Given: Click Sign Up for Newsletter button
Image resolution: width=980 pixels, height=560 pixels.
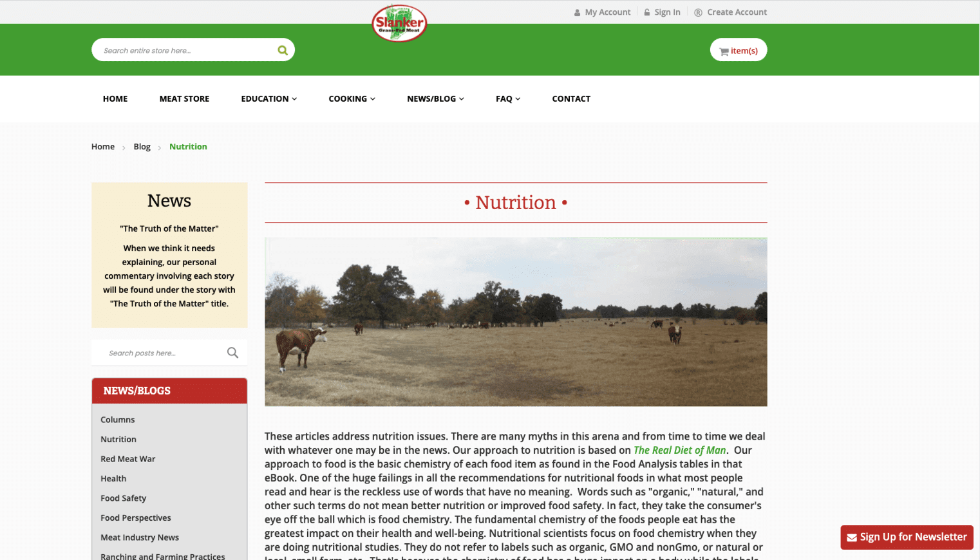Looking at the screenshot, I should coord(907,537).
